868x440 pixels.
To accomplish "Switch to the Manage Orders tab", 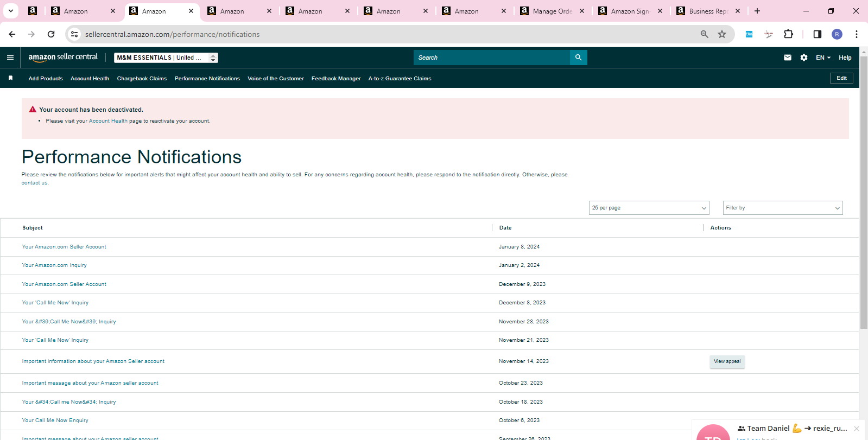I will point(553,11).
